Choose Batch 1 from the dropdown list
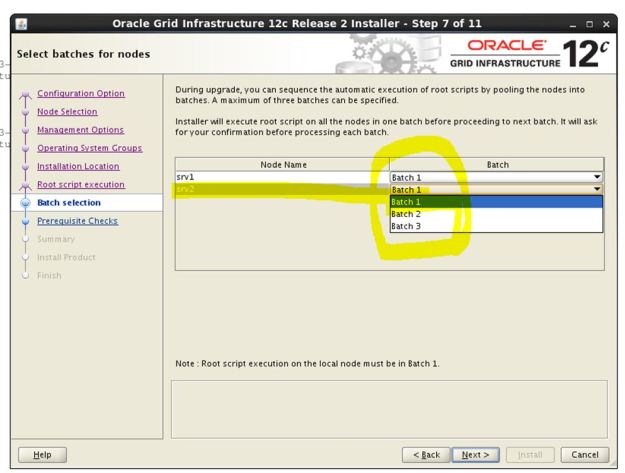The height and width of the screenshot is (473, 625). click(x=496, y=201)
